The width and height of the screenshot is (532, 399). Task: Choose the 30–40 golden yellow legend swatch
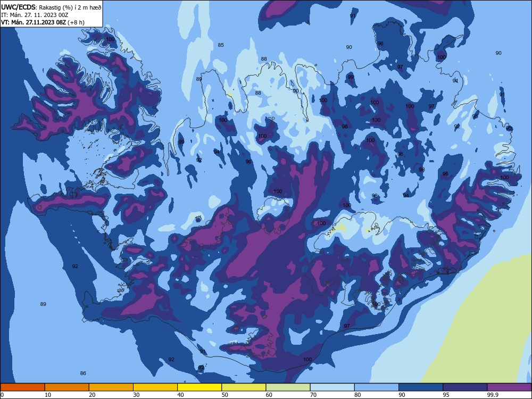click(155, 387)
